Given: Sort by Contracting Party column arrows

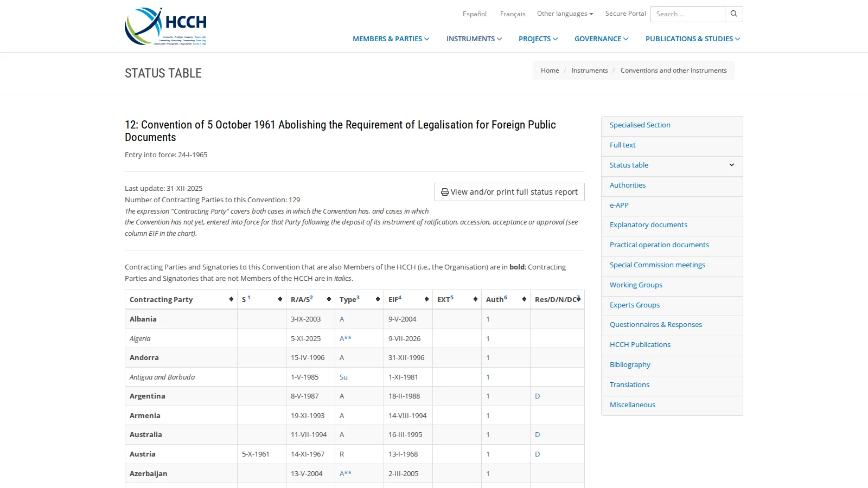Looking at the screenshot, I should tap(231, 299).
